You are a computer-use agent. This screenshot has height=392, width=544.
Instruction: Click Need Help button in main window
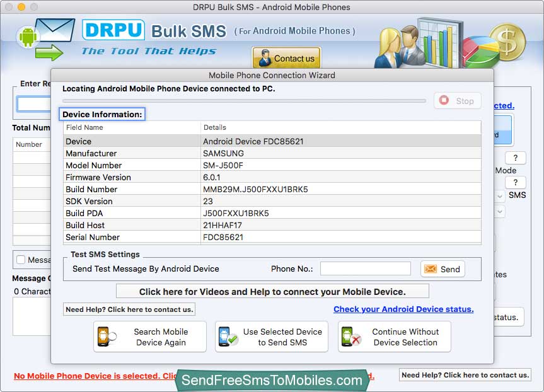click(x=465, y=374)
